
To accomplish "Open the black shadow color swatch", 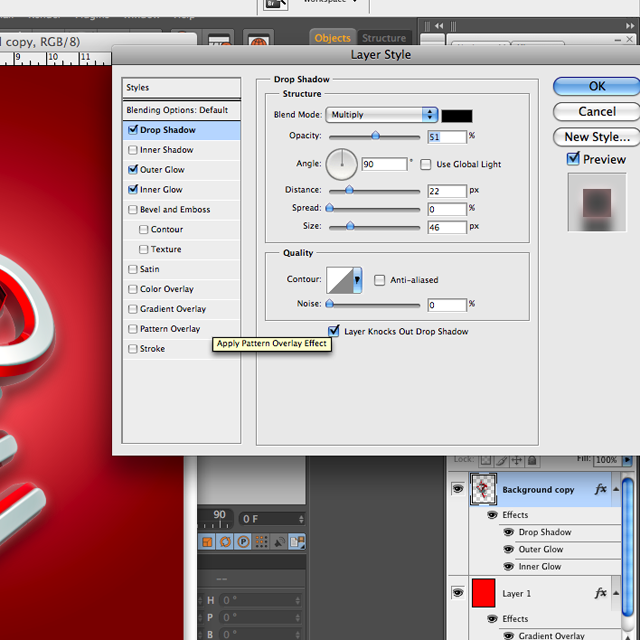I will (457, 116).
